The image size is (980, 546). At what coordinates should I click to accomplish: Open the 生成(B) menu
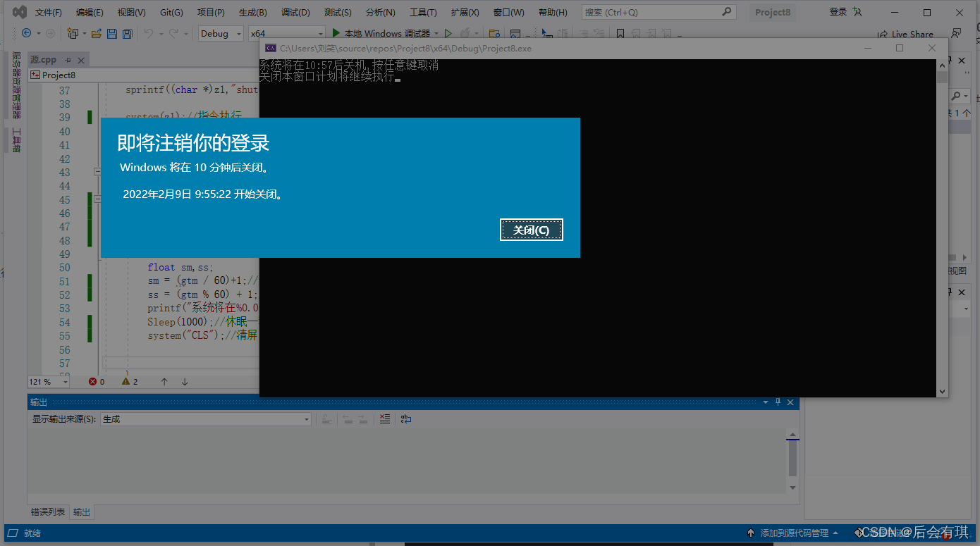[252, 13]
